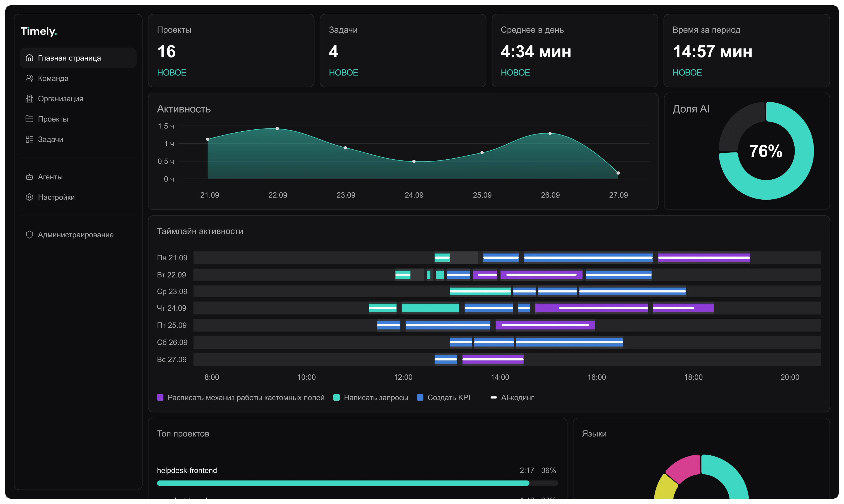This screenshot has height=504, width=844.
Task: Click the purple legend swatch for Расписать механиз
Action: tap(160, 397)
